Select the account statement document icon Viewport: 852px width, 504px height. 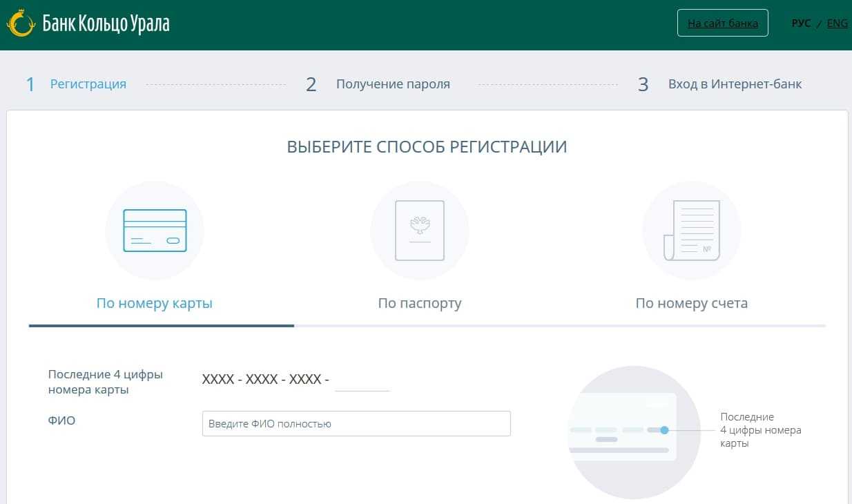[x=691, y=230]
